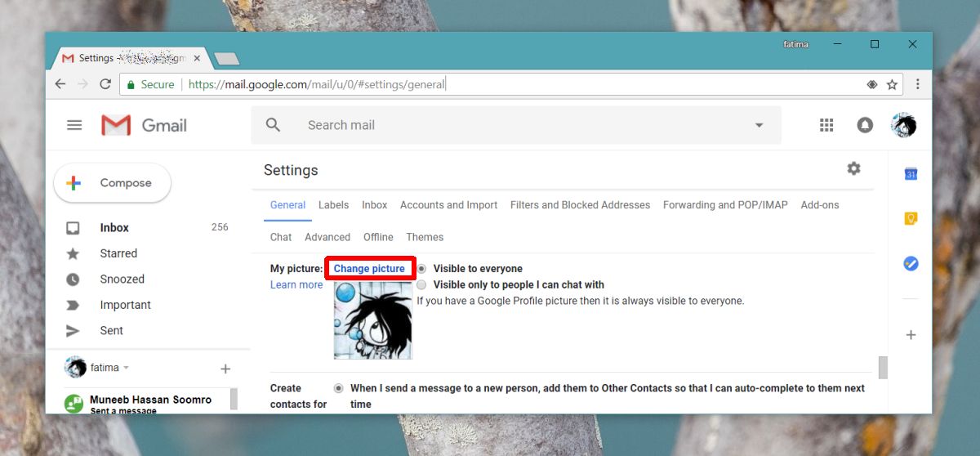Click the Important label marker icon
The image size is (980, 456).
click(x=73, y=305)
